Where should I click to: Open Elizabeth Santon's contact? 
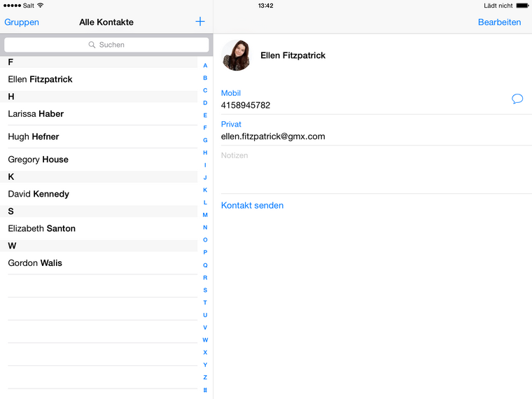41,229
